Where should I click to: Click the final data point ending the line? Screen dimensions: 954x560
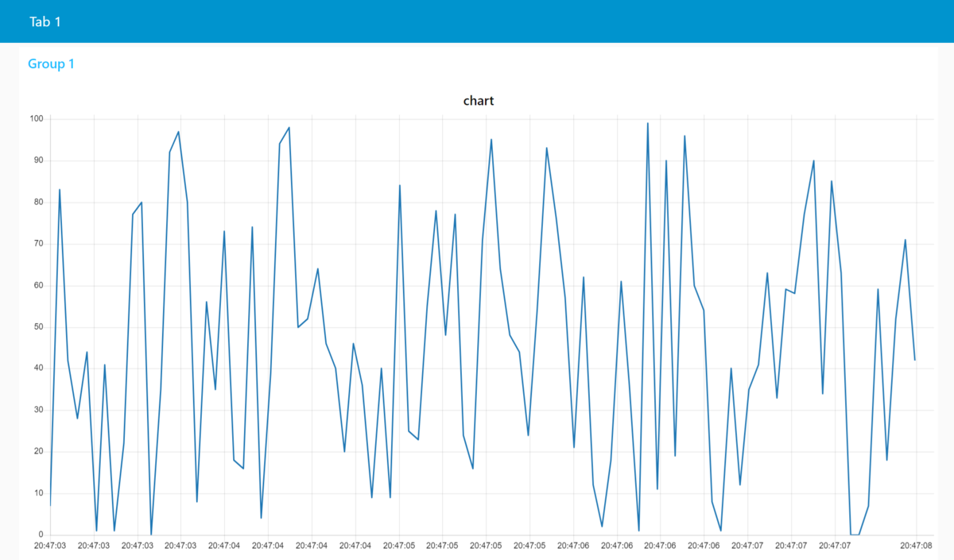[x=915, y=360]
